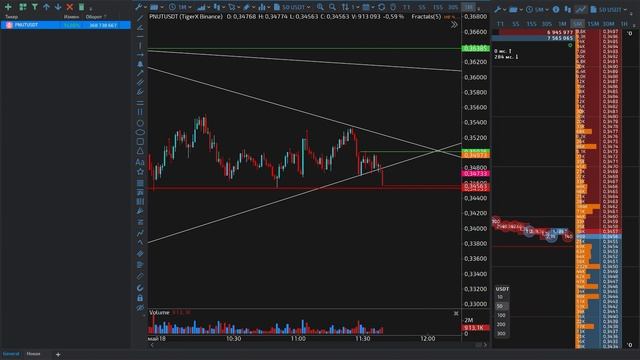The height and width of the screenshot is (360, 640).
Task: Click the chart time axis left scroll arrow
Action: click(x=152, y=345)
